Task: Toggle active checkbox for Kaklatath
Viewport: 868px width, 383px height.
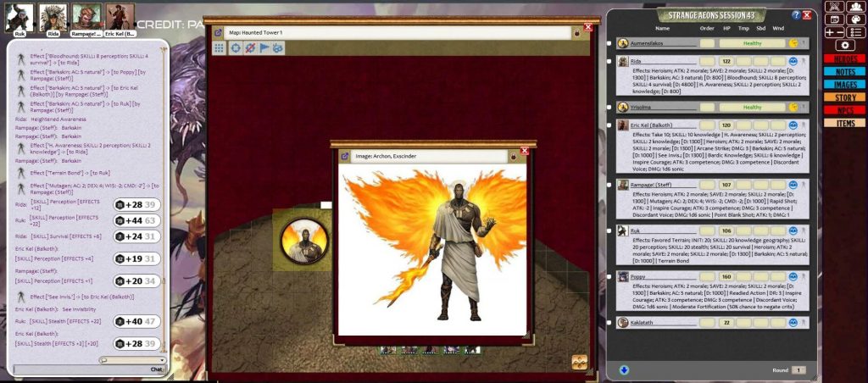Action: pos(609,323)
